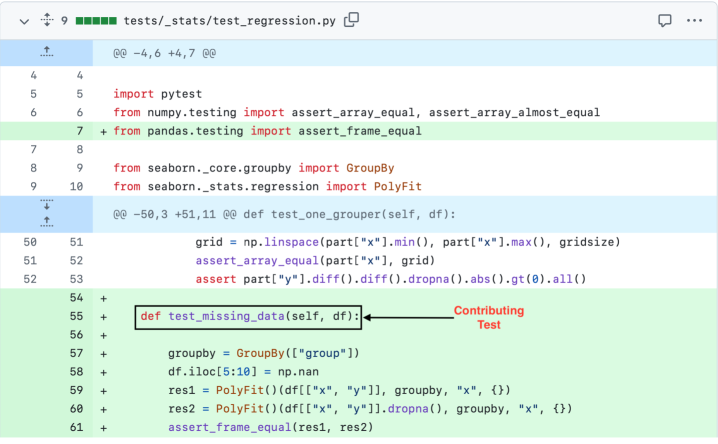This screenshot has height=444, width=718.
Task: Click the pandas.testing import line
Action: pyautogui.click(x=267, y=131)
